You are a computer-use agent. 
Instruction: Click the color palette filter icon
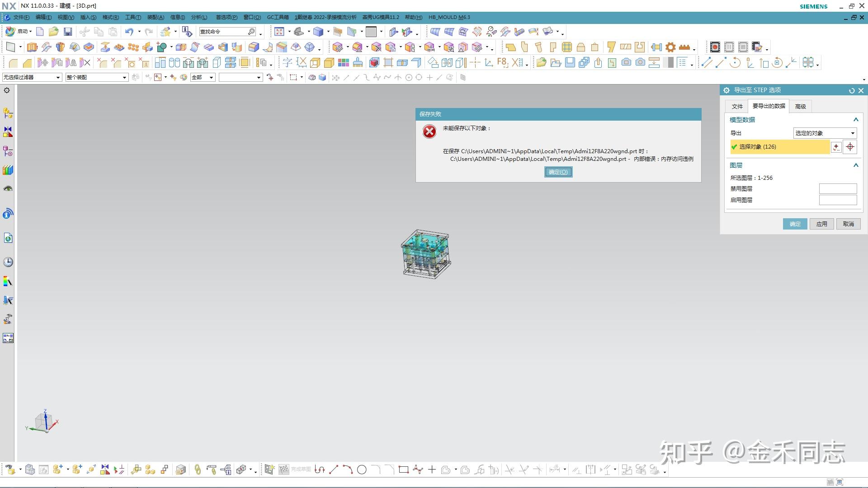tap(184, 78)
